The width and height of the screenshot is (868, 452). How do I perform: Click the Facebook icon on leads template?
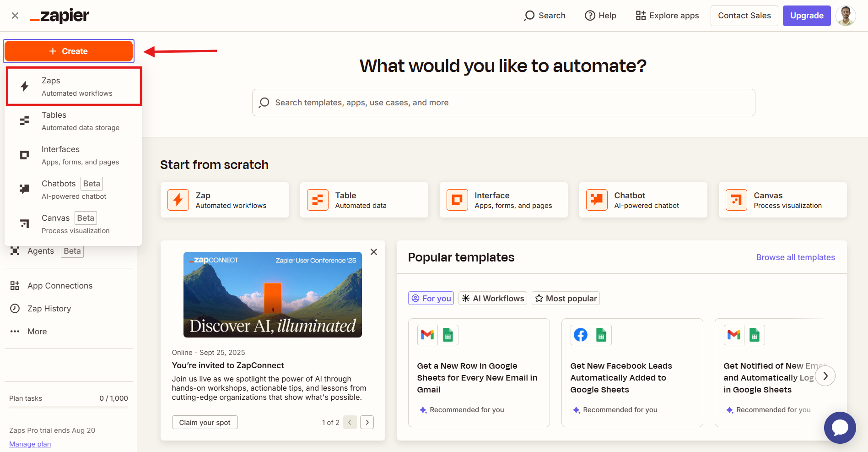coord(581,335)
